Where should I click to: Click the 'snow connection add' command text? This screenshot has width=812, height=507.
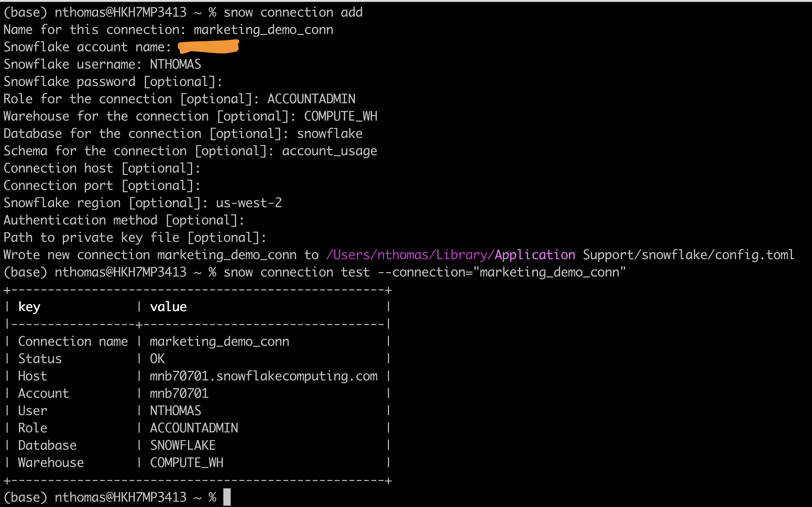[x=293, y=12]
